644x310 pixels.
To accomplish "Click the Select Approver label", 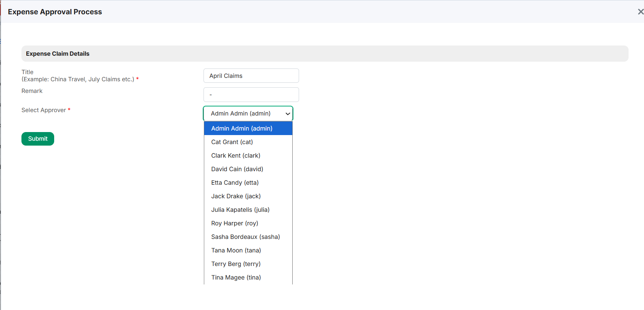I will click(x=44, y=110).
